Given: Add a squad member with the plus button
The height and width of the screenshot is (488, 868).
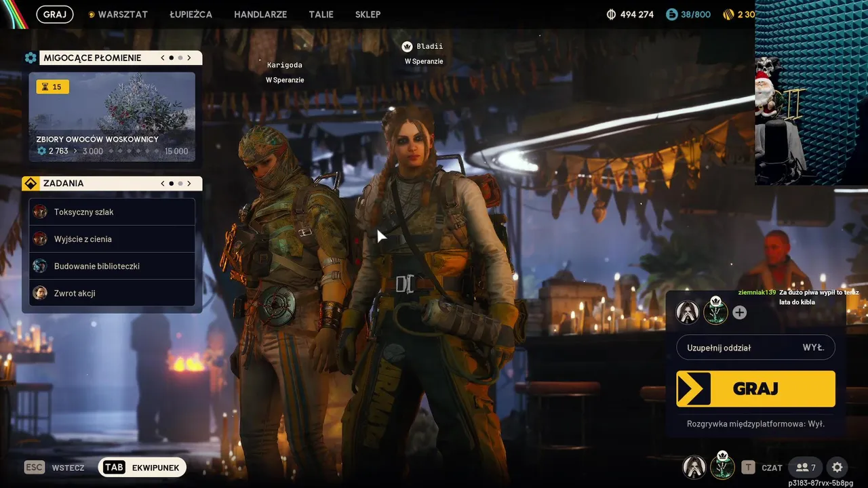Looking at the screenshot, I should pyautogui.click(x=740, y=312).
